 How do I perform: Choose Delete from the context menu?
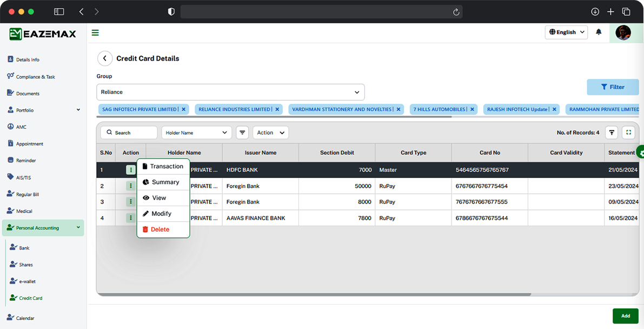pos(163,229)
